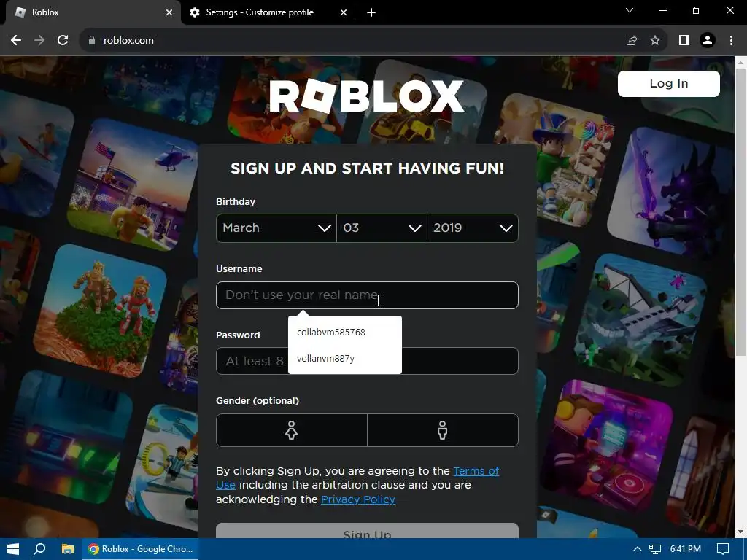Click the scrollbar down arrow

740,532
